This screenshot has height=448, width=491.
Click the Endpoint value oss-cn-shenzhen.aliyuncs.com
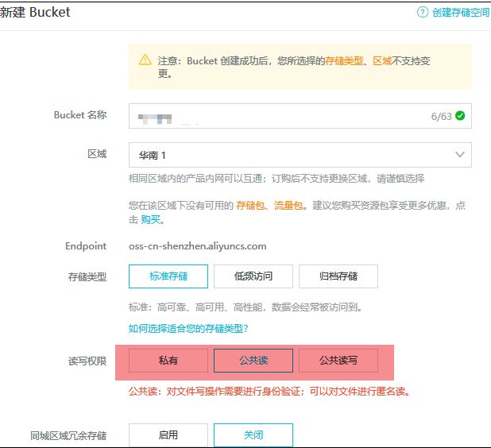coord(198,246)
